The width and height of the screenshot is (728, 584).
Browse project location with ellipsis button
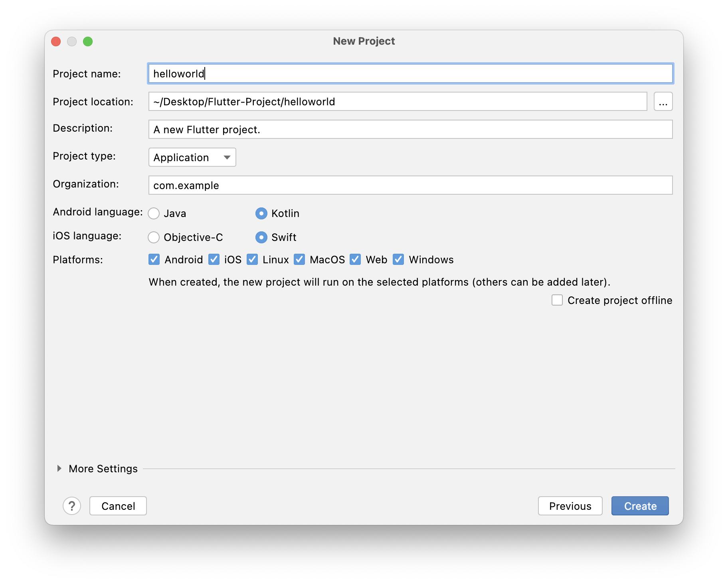tap(663, 101)
